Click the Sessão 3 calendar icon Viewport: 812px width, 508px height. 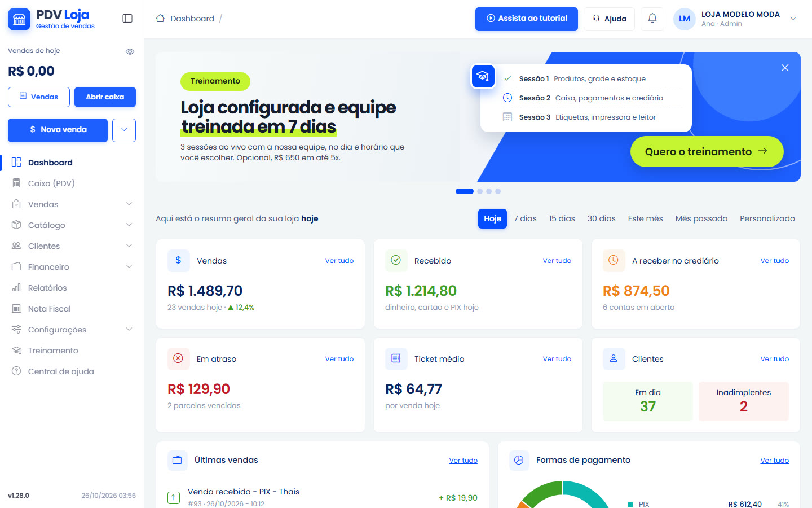pos(507,117)
